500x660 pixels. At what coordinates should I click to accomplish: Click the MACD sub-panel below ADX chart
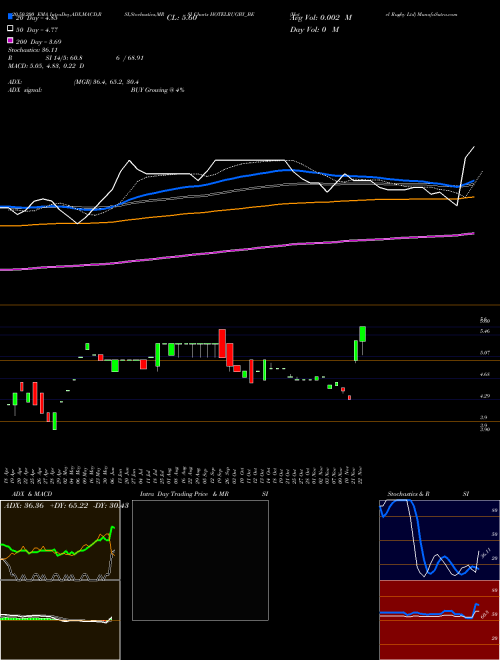(x=60, y=620)
